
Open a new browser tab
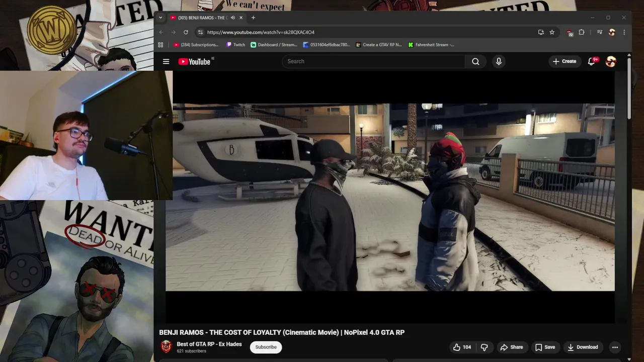(253, 18)
